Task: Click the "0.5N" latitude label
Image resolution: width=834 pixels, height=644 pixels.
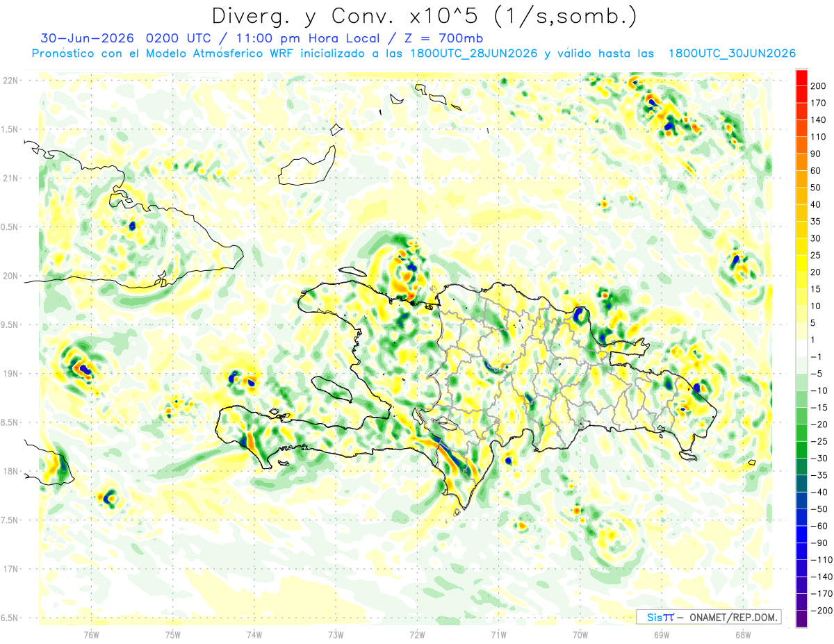Action: 10,227
